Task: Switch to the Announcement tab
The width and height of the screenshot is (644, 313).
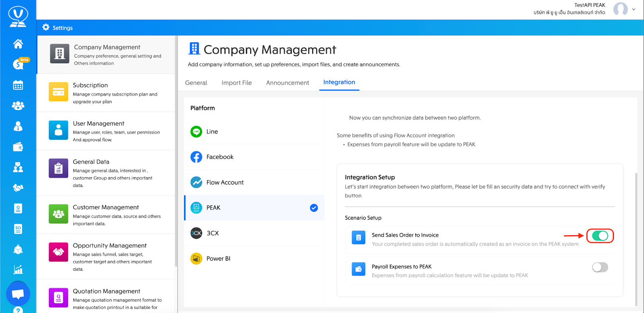Action: point(288,83)
